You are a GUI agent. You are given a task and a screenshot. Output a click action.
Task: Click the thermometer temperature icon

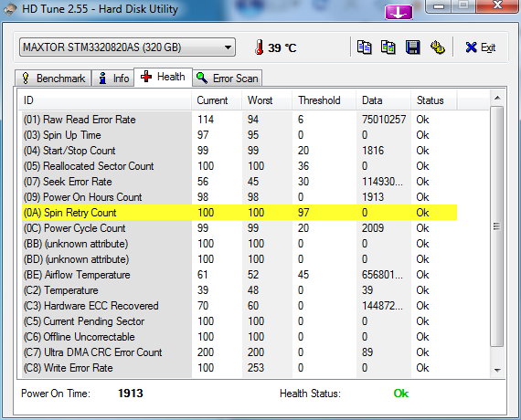[260, 47]
